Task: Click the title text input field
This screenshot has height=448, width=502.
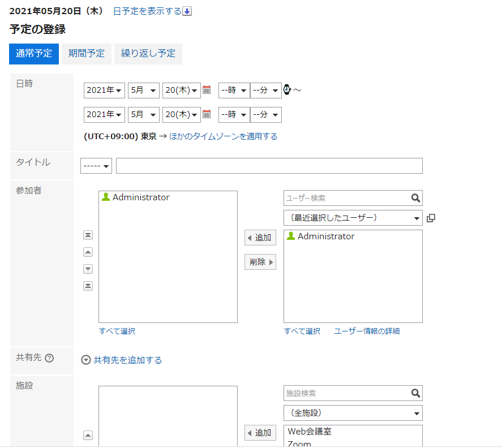Action: pos(269,166)
